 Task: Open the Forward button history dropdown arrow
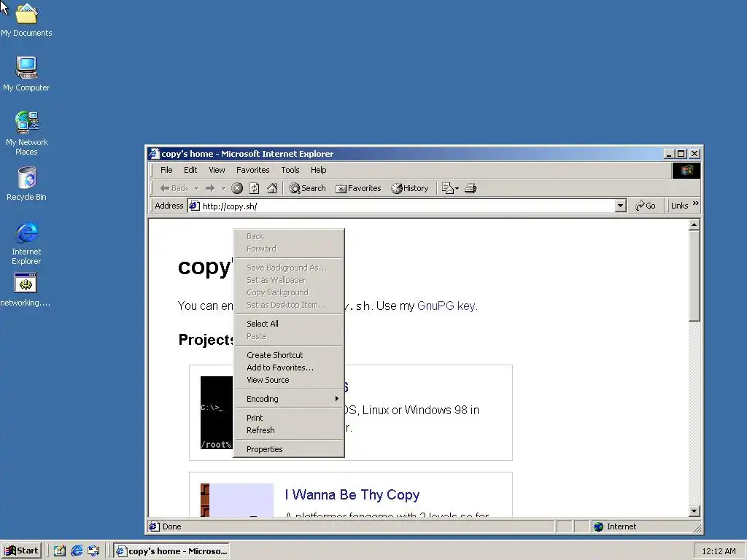click(x=223, y=189)
